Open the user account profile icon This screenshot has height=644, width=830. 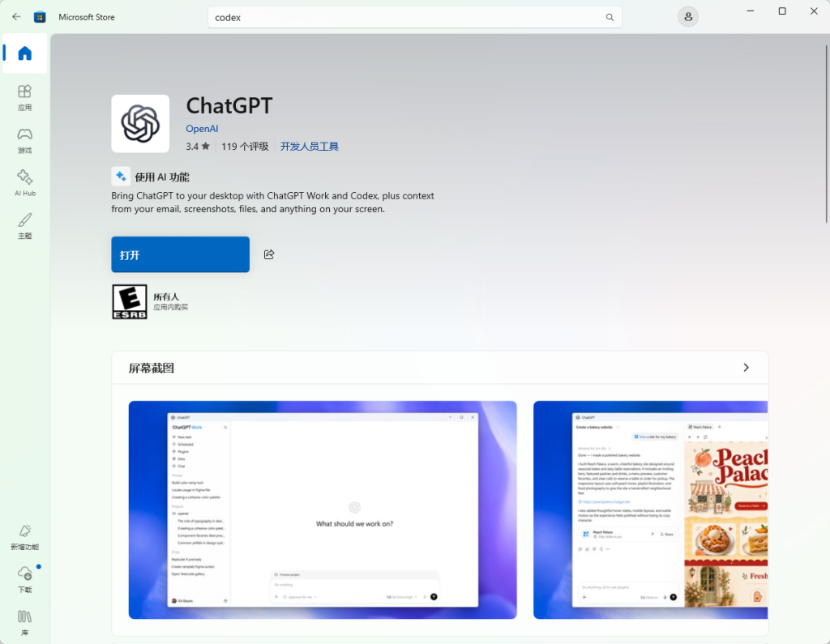[687, 17]
